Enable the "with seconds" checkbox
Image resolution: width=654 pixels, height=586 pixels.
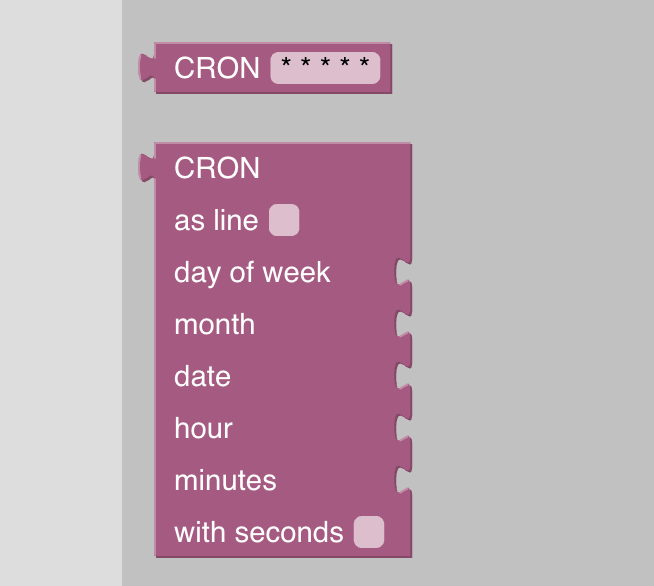[x=369, y=532]
